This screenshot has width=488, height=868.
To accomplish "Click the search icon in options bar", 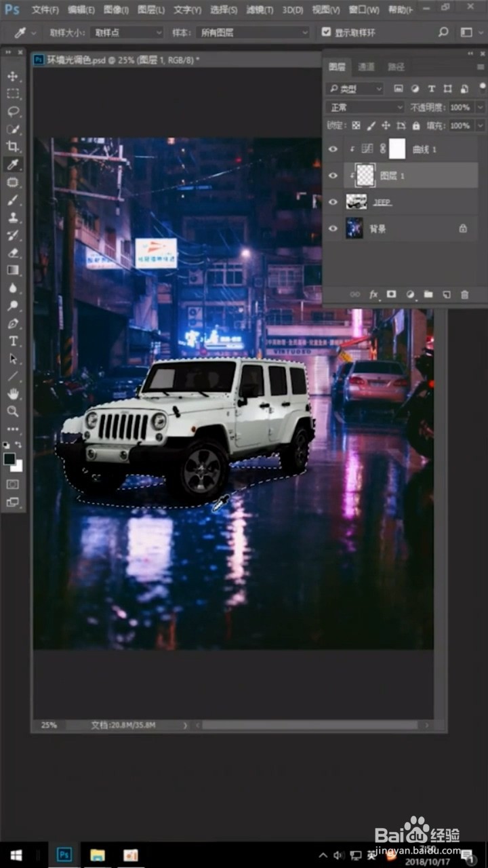I will (x=443, y=32).
